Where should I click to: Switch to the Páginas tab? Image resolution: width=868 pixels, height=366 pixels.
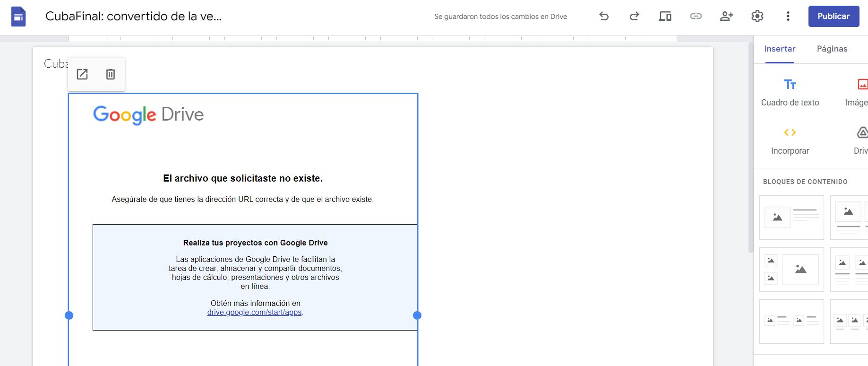[832, 49]
